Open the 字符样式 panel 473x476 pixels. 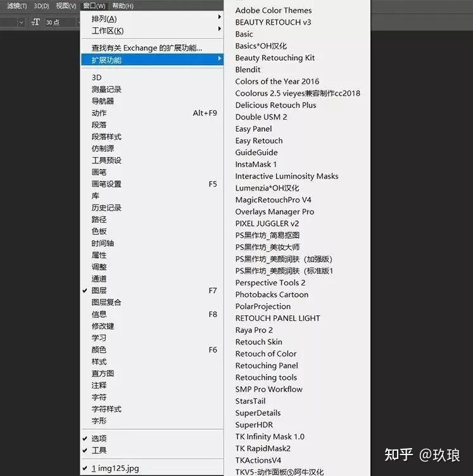click(x=152, y=409)
